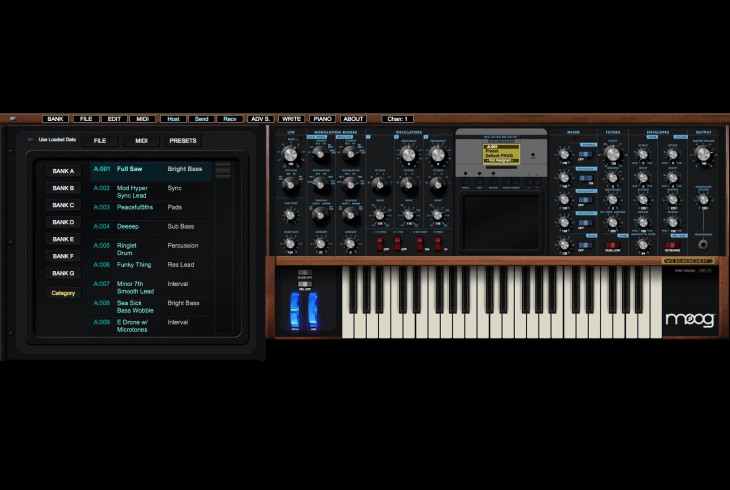The image size is (730, 490).
Task: Move the right blue mod wheel
Action: tap(313, 310)
